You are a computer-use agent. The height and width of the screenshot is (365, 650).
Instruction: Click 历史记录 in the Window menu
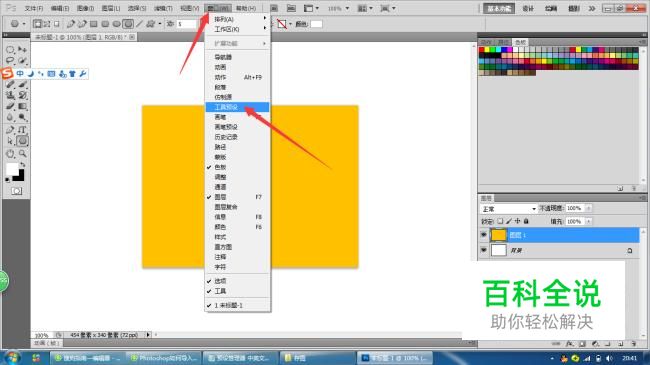click(238, 137)
